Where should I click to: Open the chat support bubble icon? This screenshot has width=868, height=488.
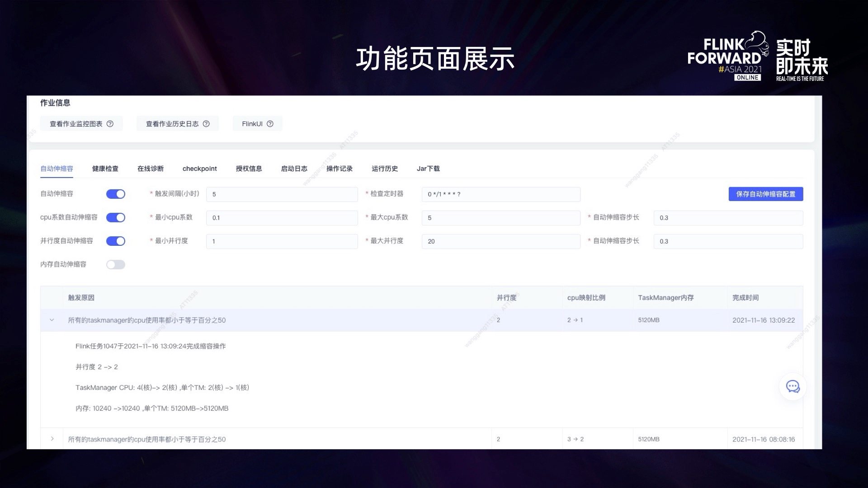pos(793,387)
